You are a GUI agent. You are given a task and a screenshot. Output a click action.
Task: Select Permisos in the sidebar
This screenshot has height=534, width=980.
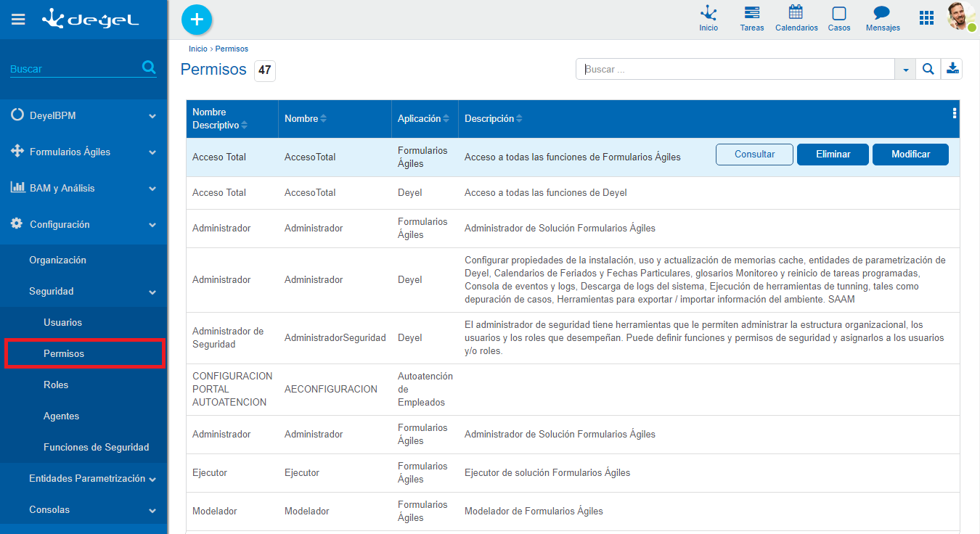click(x=64, y=353)
